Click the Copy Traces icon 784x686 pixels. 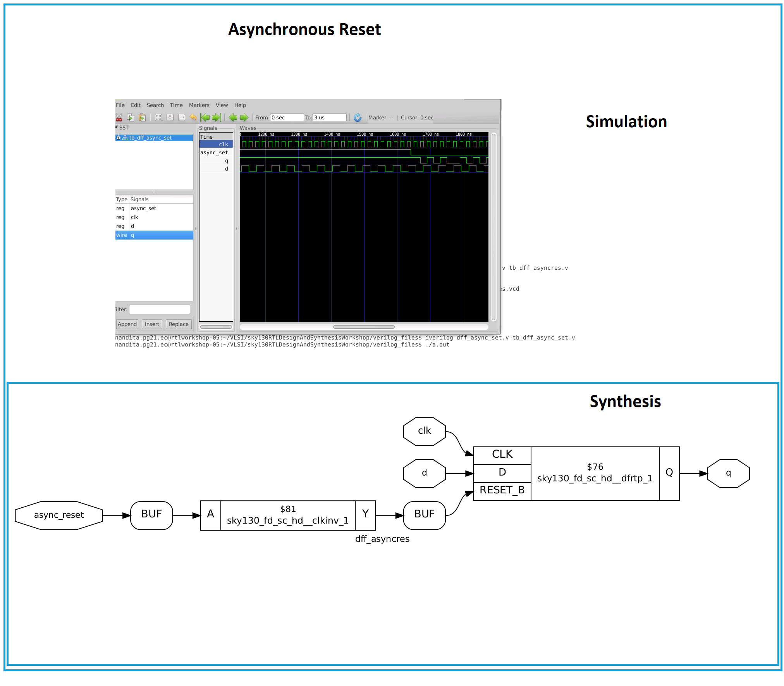coord(131,117)
